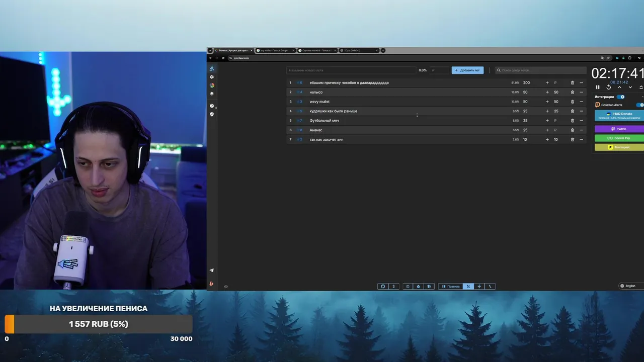Screen dimensions: 644x362
Task: Open the "Правила" rules button
Action: coord(451,287)
